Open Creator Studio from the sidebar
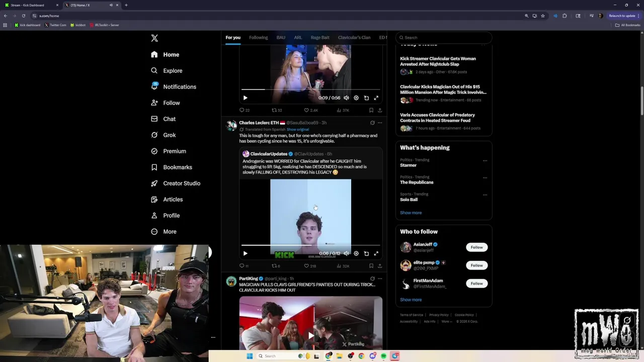644x362 pixels. point(176,184)
